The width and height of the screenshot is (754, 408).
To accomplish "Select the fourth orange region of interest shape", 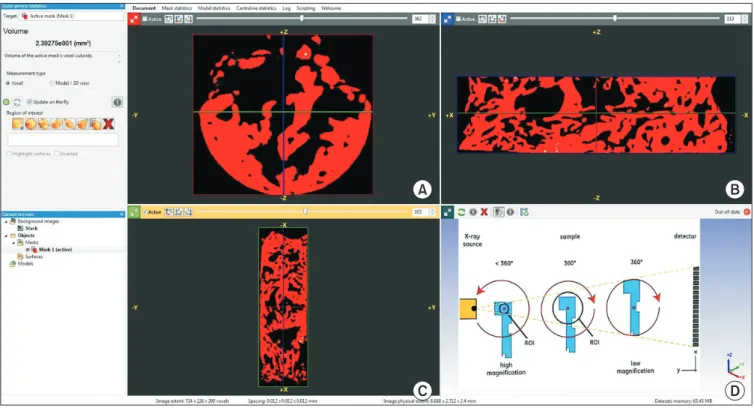I will coord(57,124).
